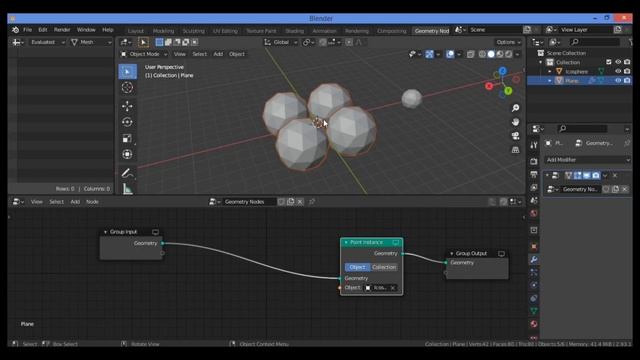
Task: Open node editor Add menu
Action: pos(75,202)
